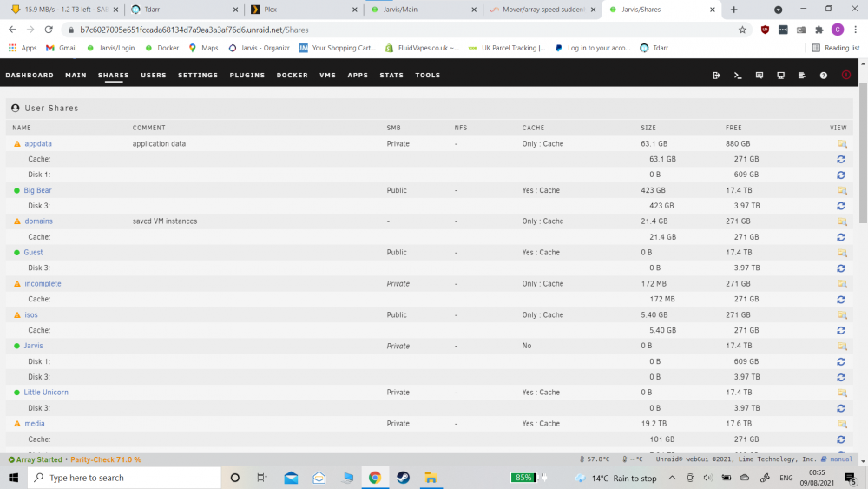The height and width of the screenshot is (489, 868).
Task: Open the Main menu item
Action: coord(76,76)
